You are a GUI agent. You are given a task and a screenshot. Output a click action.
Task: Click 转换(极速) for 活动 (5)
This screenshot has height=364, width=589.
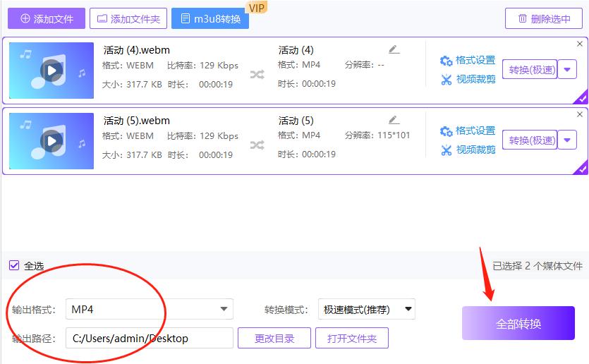point(530,140)
